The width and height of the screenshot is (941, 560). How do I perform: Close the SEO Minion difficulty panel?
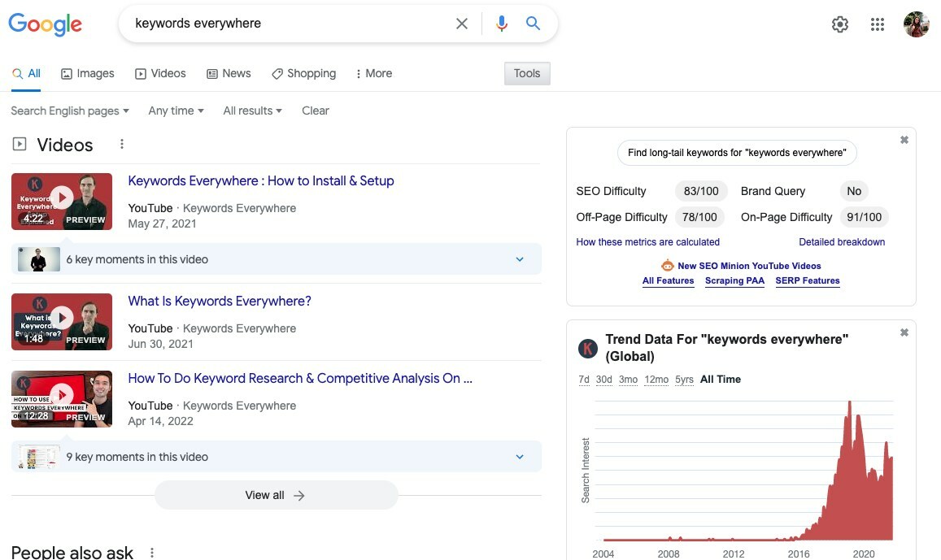click(904, 140)
